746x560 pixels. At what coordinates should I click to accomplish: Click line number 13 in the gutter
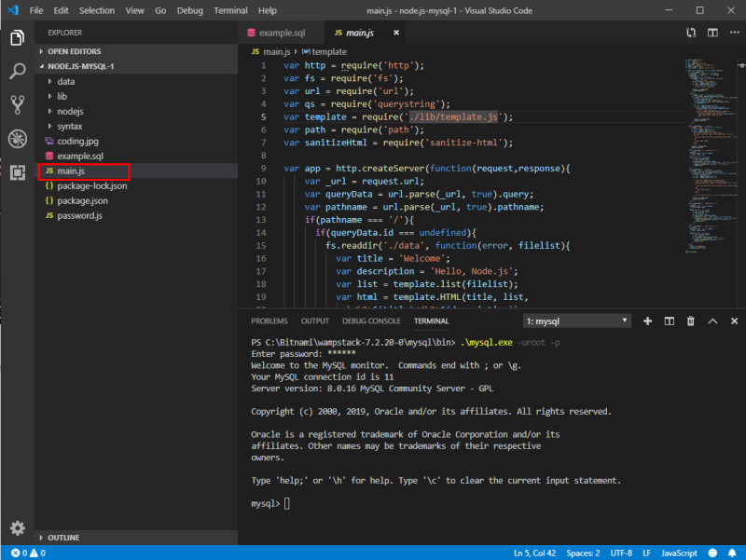coord(261,220)
